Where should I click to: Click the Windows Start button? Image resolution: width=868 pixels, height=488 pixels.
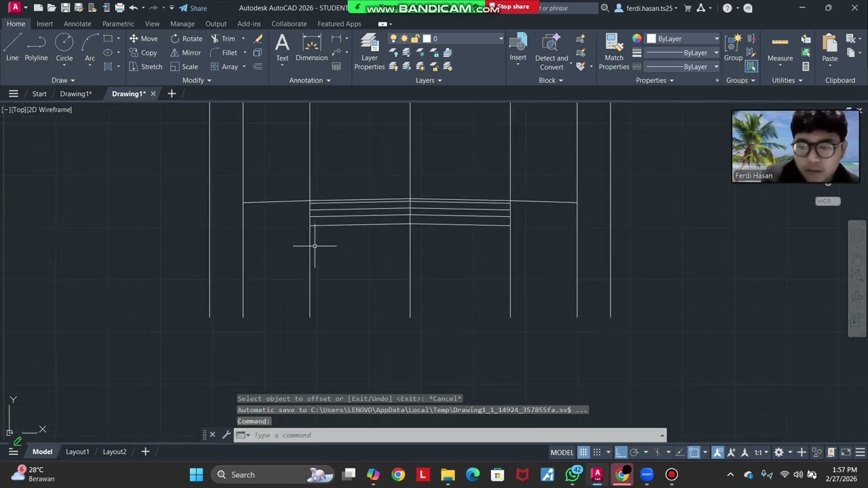(x=196, y=474)
